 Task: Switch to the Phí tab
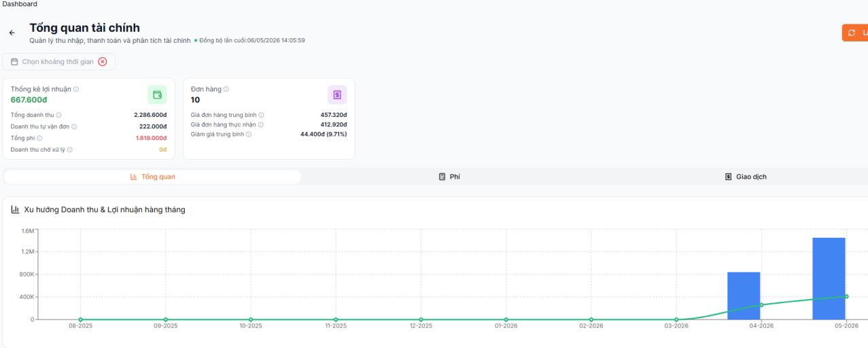pyautogui.click(x=450, y=177)
